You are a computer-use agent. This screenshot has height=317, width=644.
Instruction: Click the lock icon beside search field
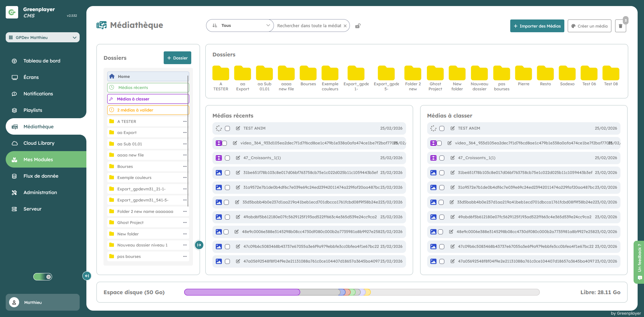pyautogui.click(x=358, y=26)
